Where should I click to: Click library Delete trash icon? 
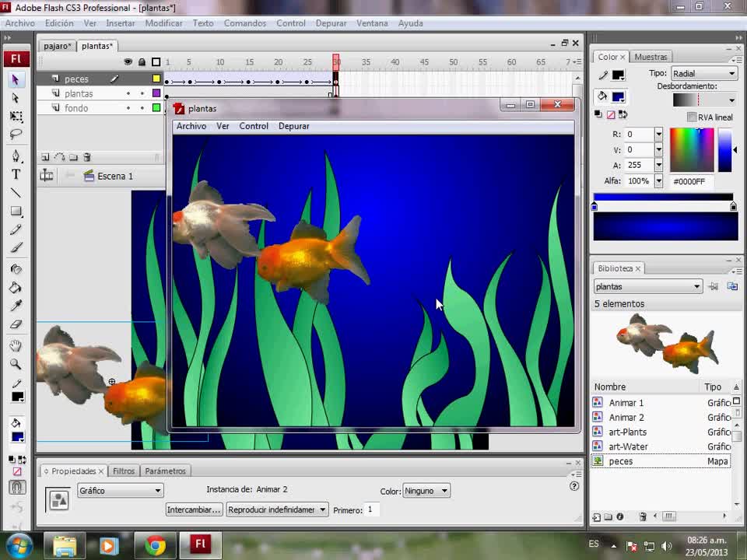coord(643,516)
